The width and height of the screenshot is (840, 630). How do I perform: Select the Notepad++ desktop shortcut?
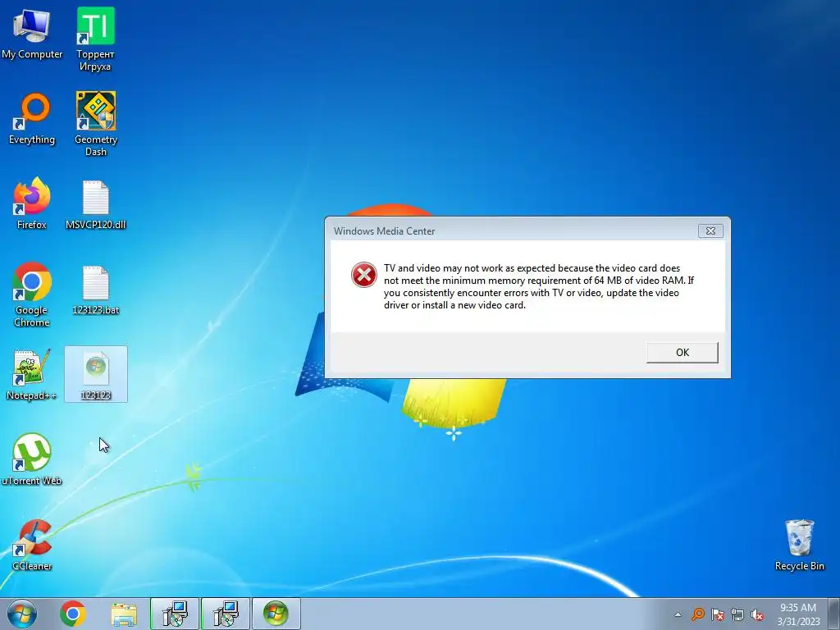coord(31,375)
